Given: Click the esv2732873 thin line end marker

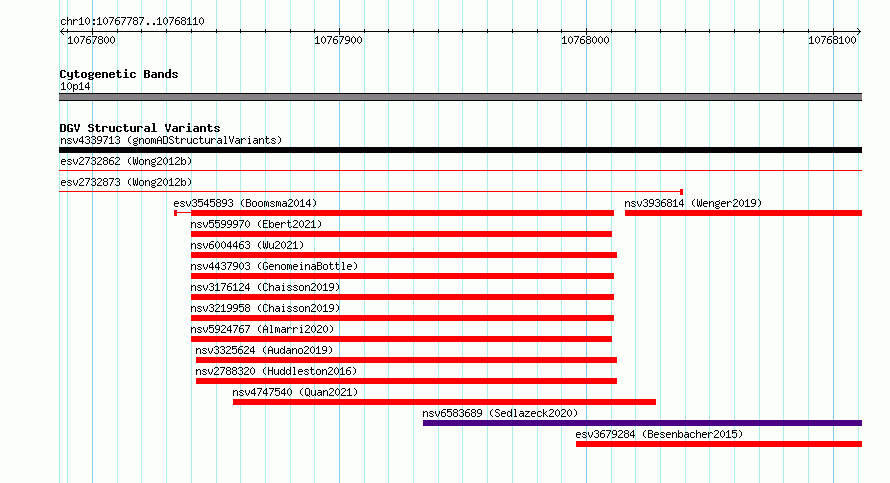Looking at the screenshot, I should (x=681, y=192).
